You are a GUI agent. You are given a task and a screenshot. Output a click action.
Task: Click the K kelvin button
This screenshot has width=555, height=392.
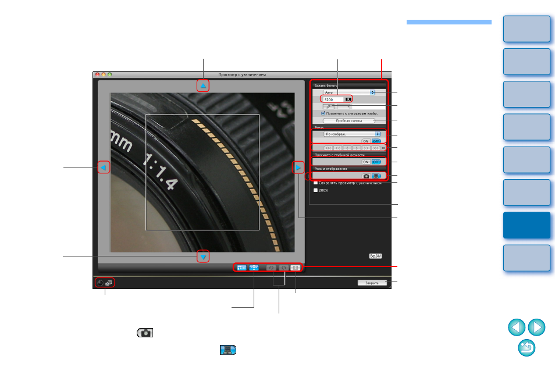[x=348, y=99]
